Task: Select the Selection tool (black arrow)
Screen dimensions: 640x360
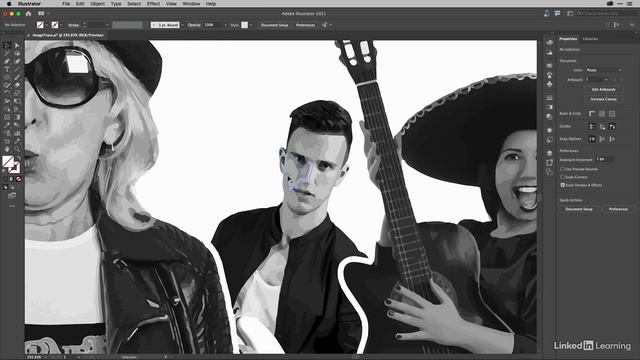Action: point(7,45)
